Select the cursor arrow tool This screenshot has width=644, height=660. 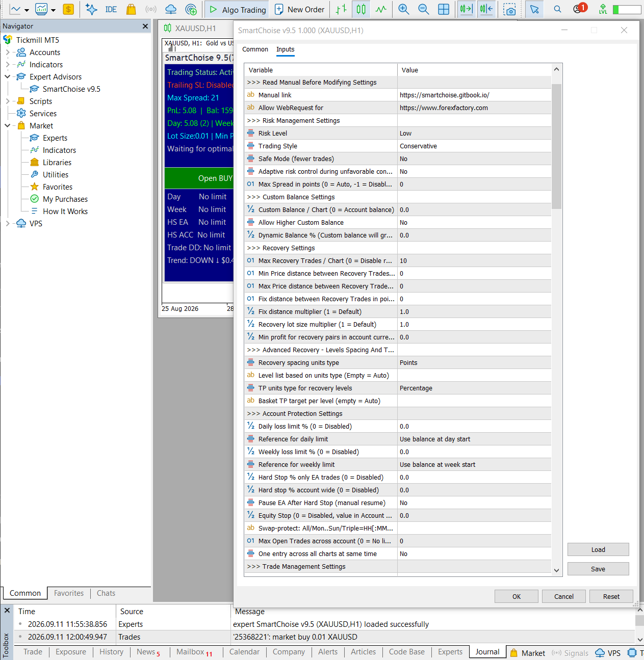[x=534, y=9]
